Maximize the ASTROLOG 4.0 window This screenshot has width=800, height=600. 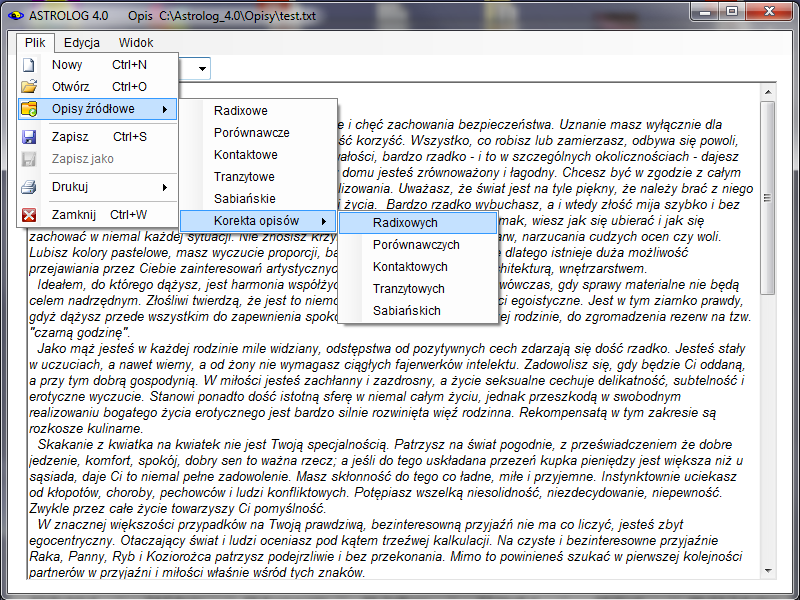pyautogui.click(x=732, y=11)
